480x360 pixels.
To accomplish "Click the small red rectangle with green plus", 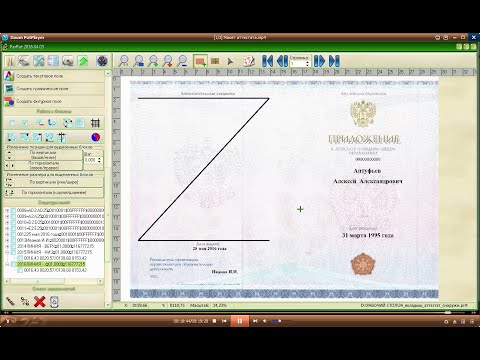I will 215,61.
